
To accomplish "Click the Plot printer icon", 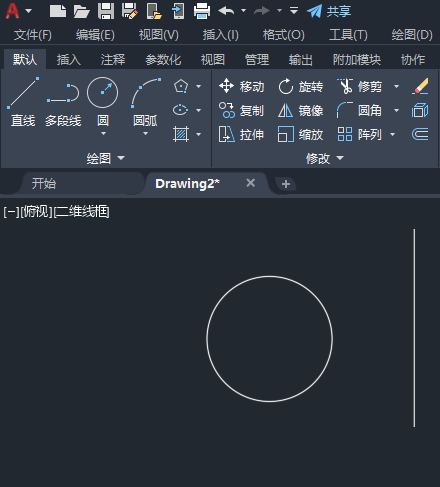I will tap(202, 11).
